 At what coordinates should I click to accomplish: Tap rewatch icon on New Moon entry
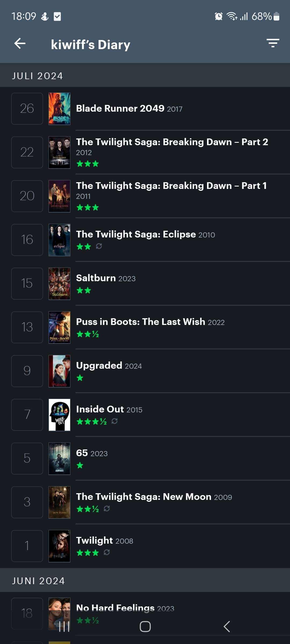click(107, 508)
